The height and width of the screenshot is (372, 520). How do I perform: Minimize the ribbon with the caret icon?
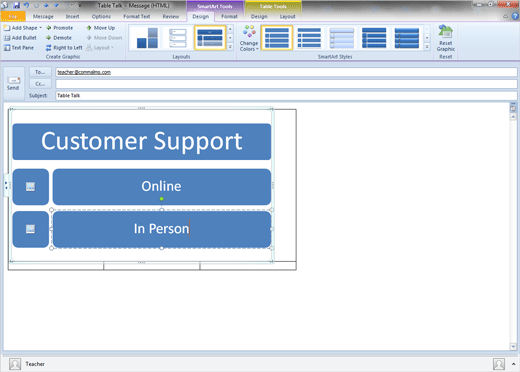[x=506, y=16]
